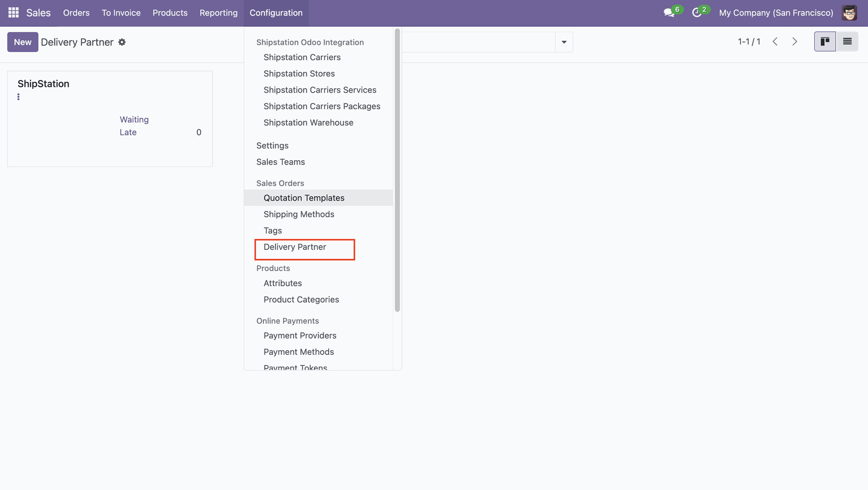Collapse the Configuration menu
The height and width of the screenshot is (490, 868).
click(x=276, y=13)
